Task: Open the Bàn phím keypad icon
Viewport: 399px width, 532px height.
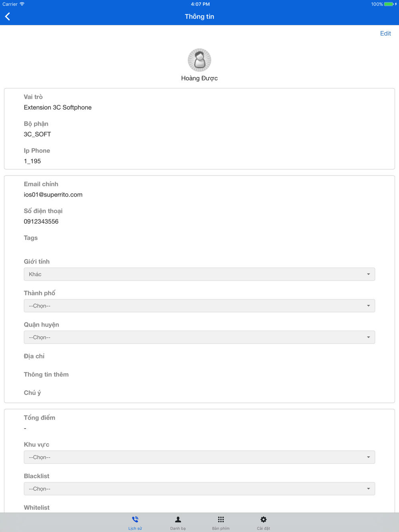Action: point(221,520)
